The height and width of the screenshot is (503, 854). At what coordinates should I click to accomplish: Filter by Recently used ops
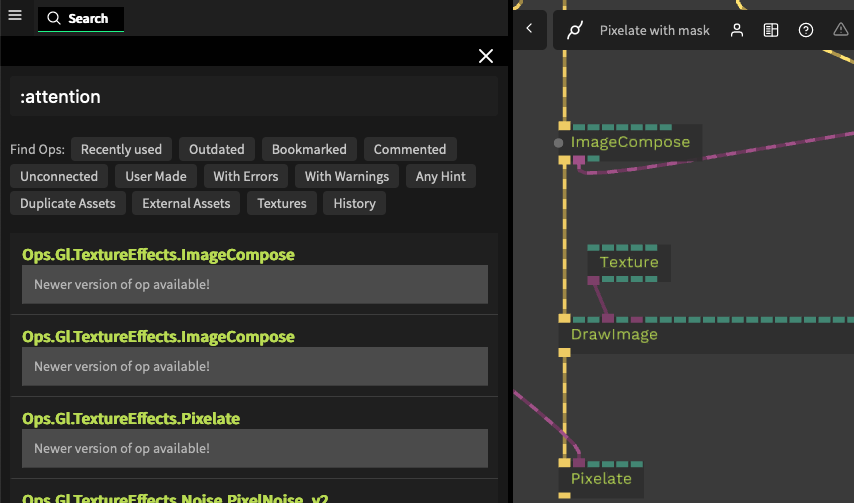point(121,149)
